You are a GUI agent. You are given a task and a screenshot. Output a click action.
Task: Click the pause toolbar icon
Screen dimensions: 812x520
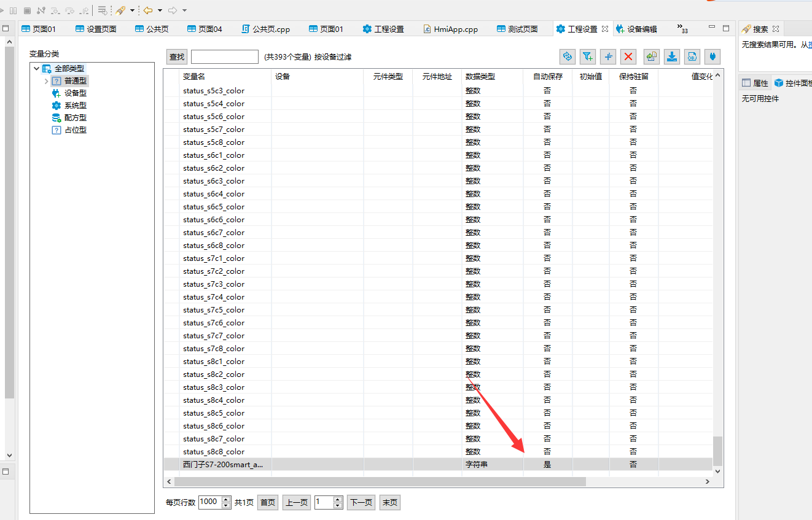point(13,10)
